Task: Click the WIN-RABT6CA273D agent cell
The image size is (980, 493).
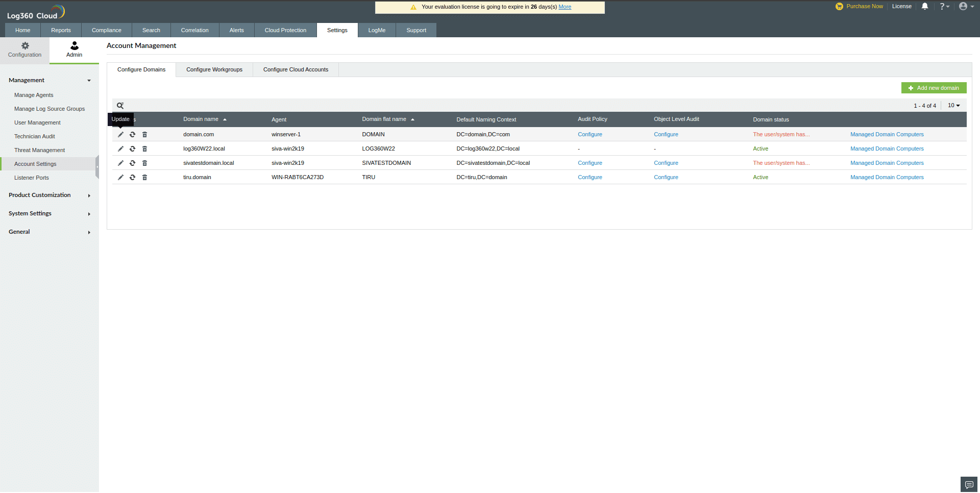Action: [x=297, y=178]
